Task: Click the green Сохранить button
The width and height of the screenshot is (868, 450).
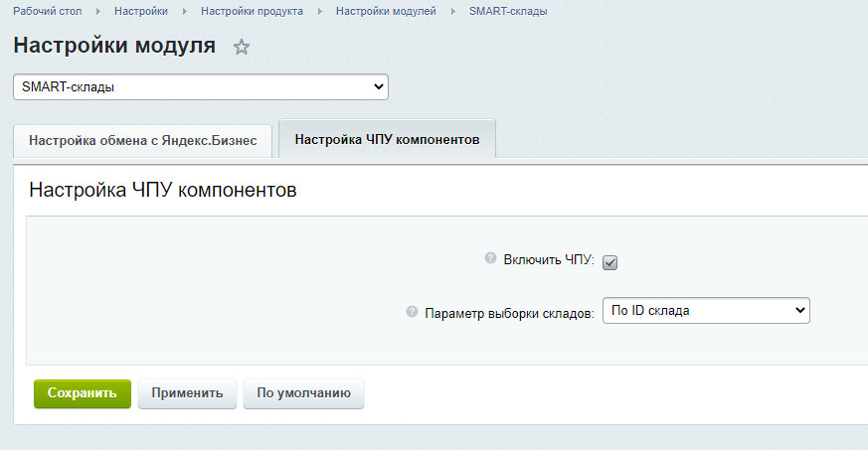Action: point(83,393)
